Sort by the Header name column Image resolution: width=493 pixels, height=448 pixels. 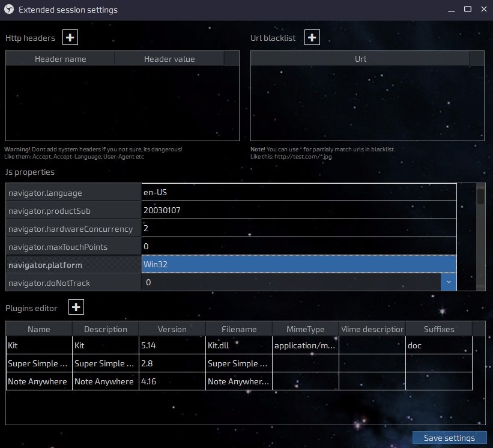tap(61, 59)
